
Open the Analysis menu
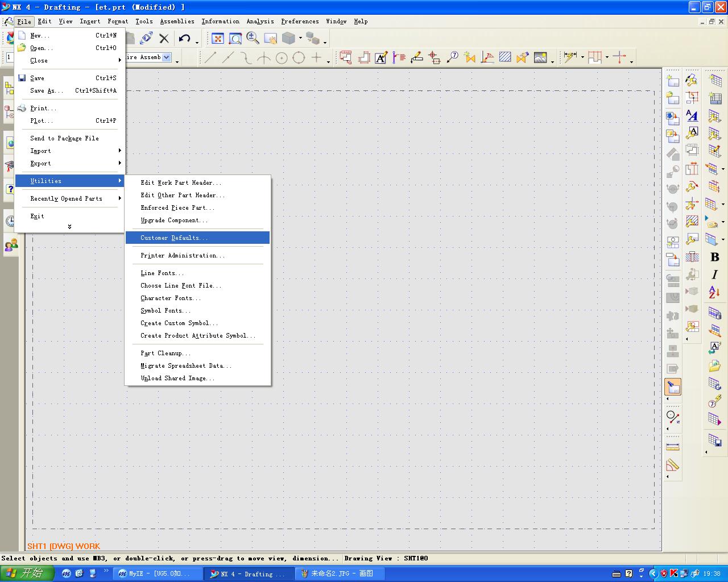coord(260,21)
